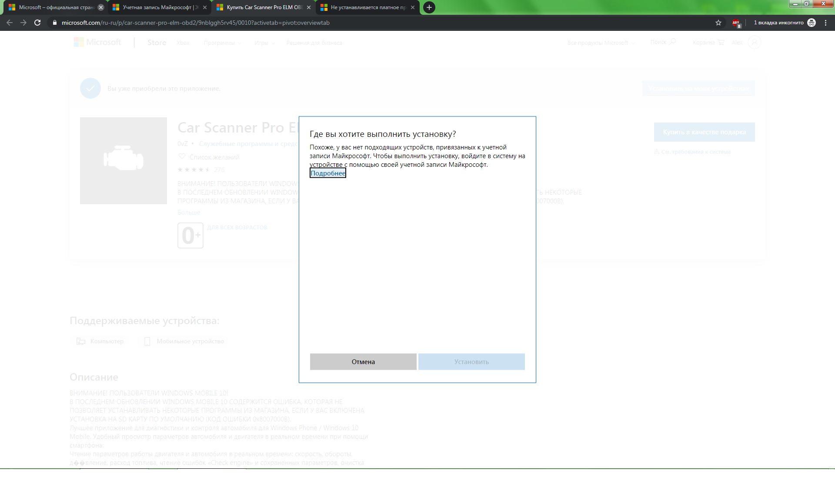Screen dimensions: 835x504
Task: Open the Alex account avatar
Action: (x=755, y=42)
